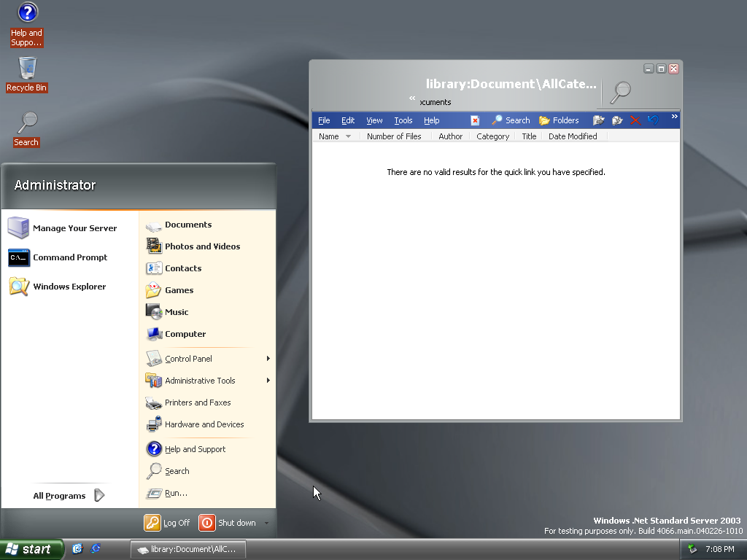Expand All Programs list
This screenshot has width=747, height=560.
[69, 496]
